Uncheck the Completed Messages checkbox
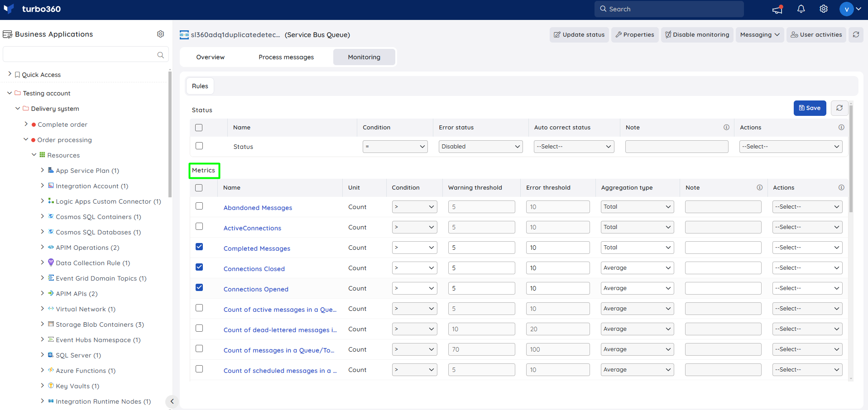The image size is (868, 410). point(199,247)
